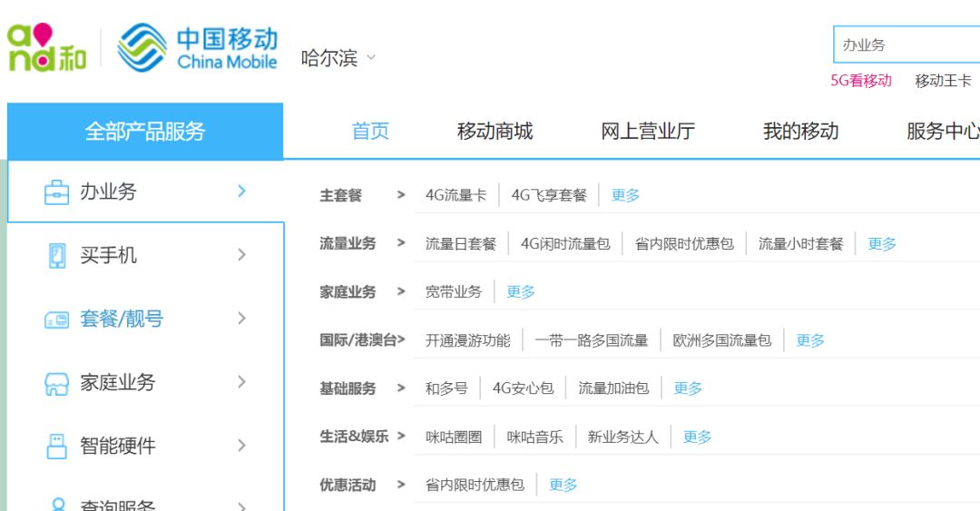980x511 pixels.
Task: Expand the 套餐/靓号 sidebar arrow
Action: click(242, 319)
